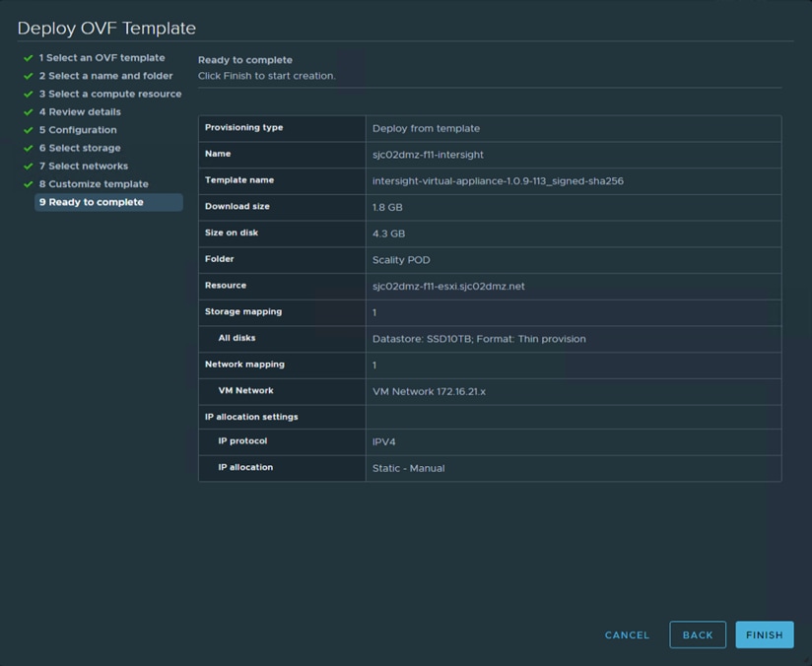The image size is (812, 666).
Task: Click the 'Click Finish to start creation.' text
Action: pos(267,76)
